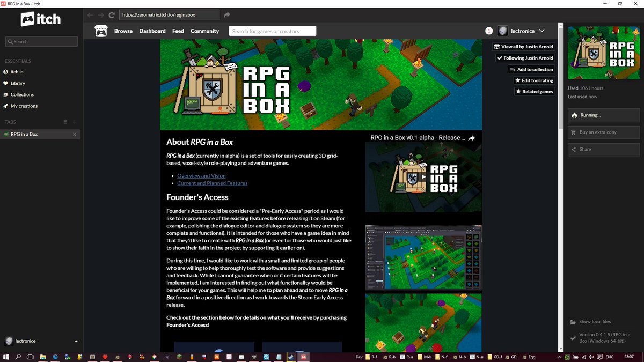Screen dimensions: 644x362
Task: Click the ENG language indicator
Action: tap(610, 357)
